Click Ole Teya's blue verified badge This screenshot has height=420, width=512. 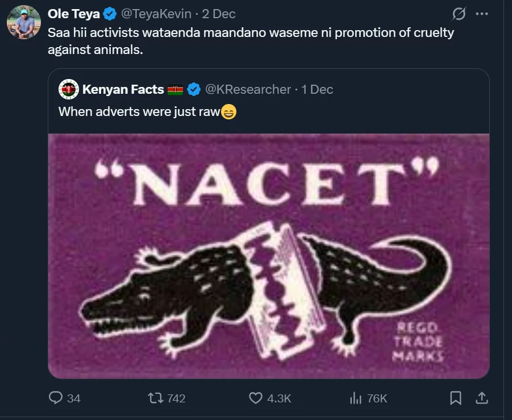click(x=110, y=14)
